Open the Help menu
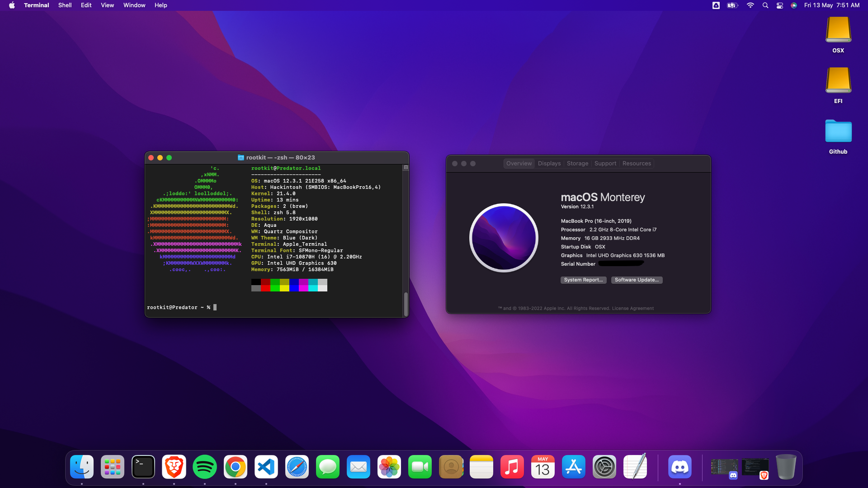868x488 pixels. click(x=160, y=5)
